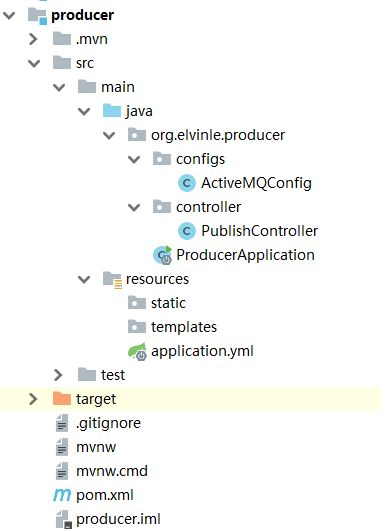This screenshot has height=532, width=381.
Task: Click the ActiveMQConfig class icon
Action: [186, 183]
